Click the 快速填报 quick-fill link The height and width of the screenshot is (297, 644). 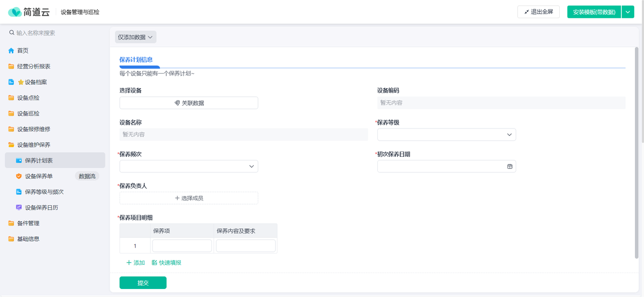point(166,263)
